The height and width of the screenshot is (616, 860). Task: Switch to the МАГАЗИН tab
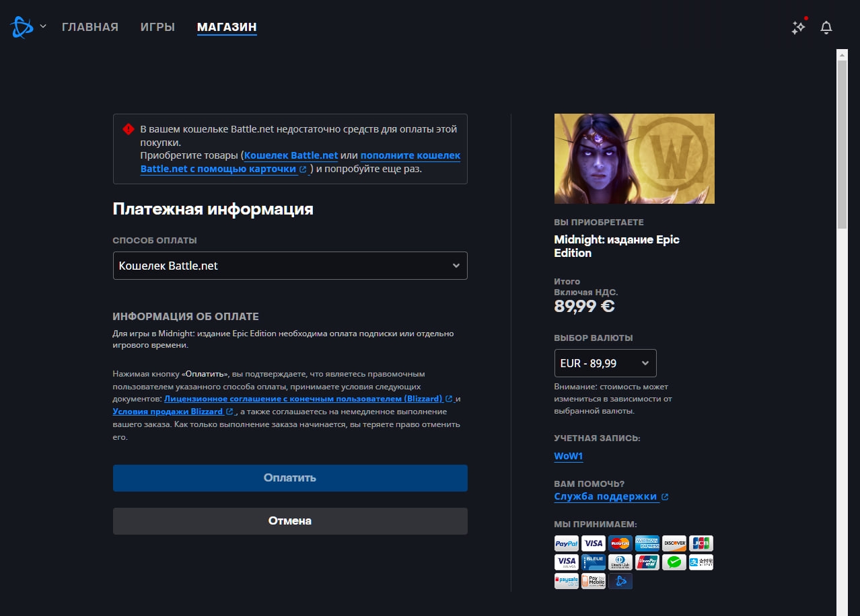click(227, 27)
